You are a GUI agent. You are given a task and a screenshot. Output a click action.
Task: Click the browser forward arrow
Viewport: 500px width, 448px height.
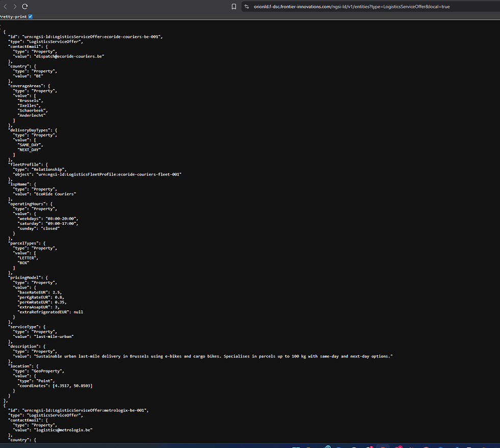[x=15, y=7]
